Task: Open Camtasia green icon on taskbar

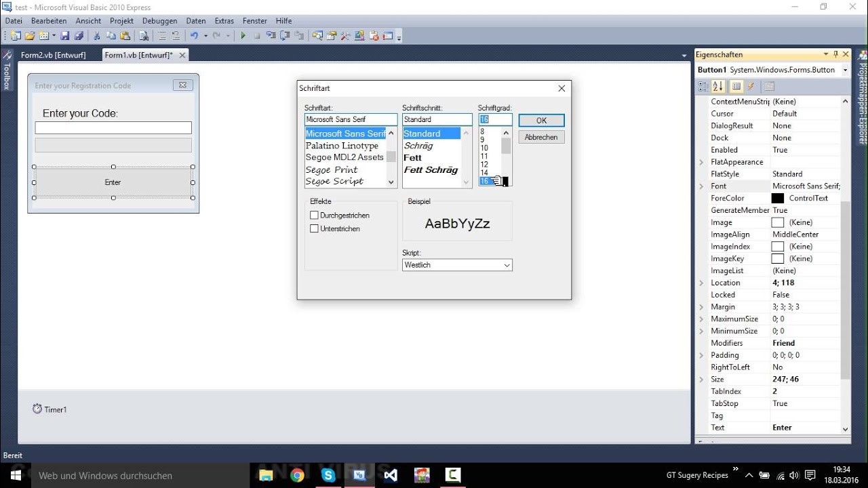Action: 453,475
